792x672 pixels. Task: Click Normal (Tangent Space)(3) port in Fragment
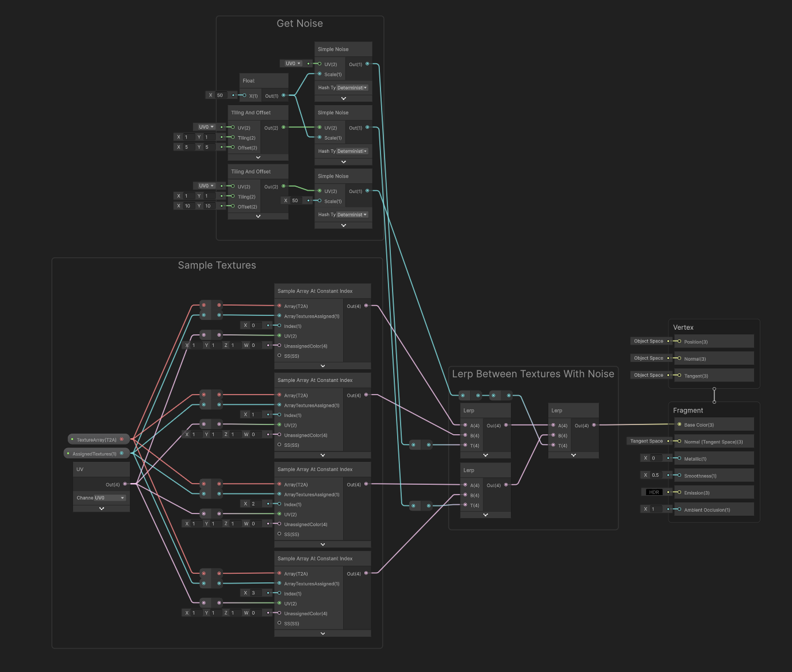(x=679, y=441)
